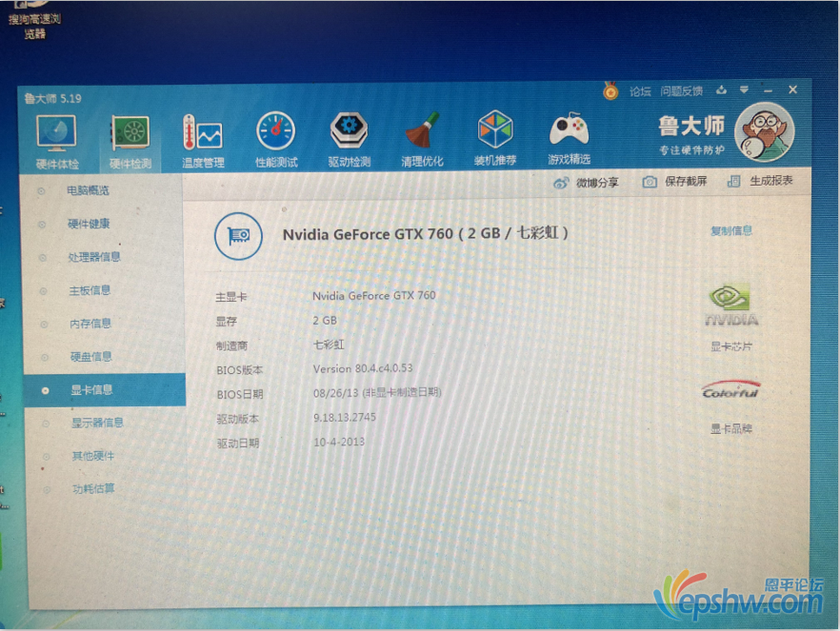Image resolution: width=840 pixels, height=631 pixels.
Task: Click 保存截屏 to save screenshot
Action: [674, 182]
